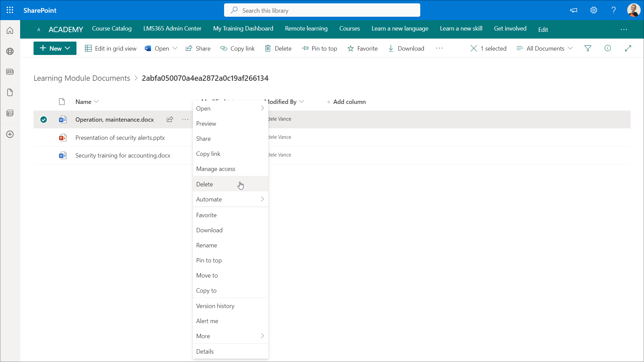Screen dimensions: 644x362
Task: Open the details pane info icon
Action: (x=607, y=48)
